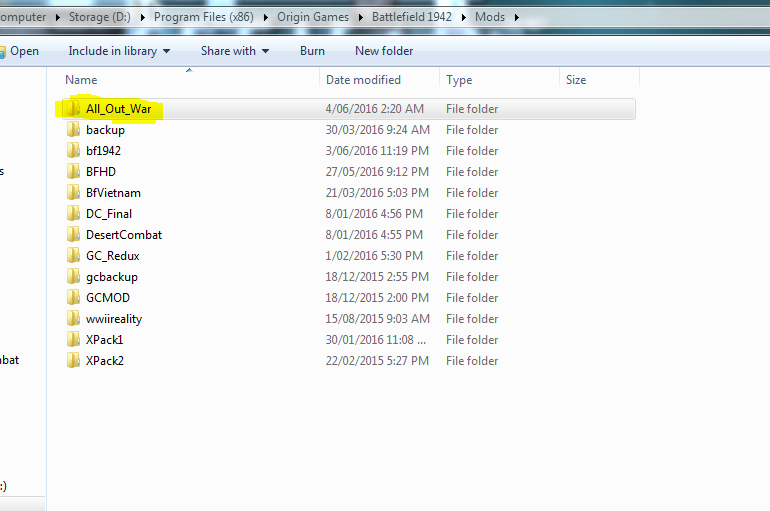Open the Share with dropdown
This screenshot has width=770, height=511.
pos(235,51)
